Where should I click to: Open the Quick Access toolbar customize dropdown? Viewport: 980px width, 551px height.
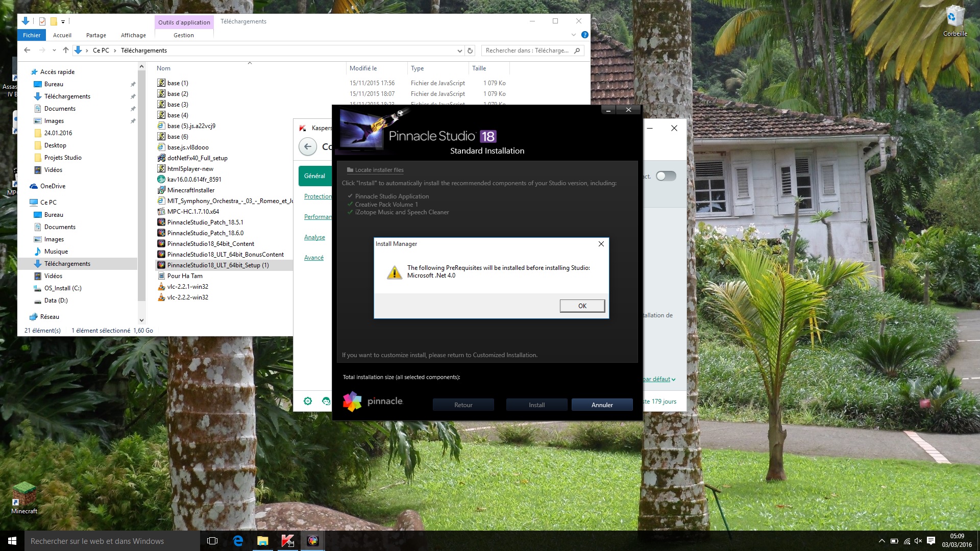click(63, 21)
